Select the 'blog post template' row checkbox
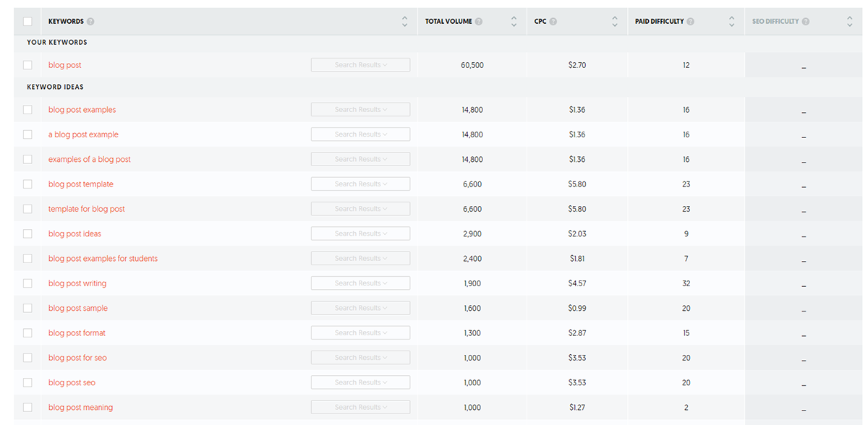Screen dimensions: 868x425 click(27, 184)
